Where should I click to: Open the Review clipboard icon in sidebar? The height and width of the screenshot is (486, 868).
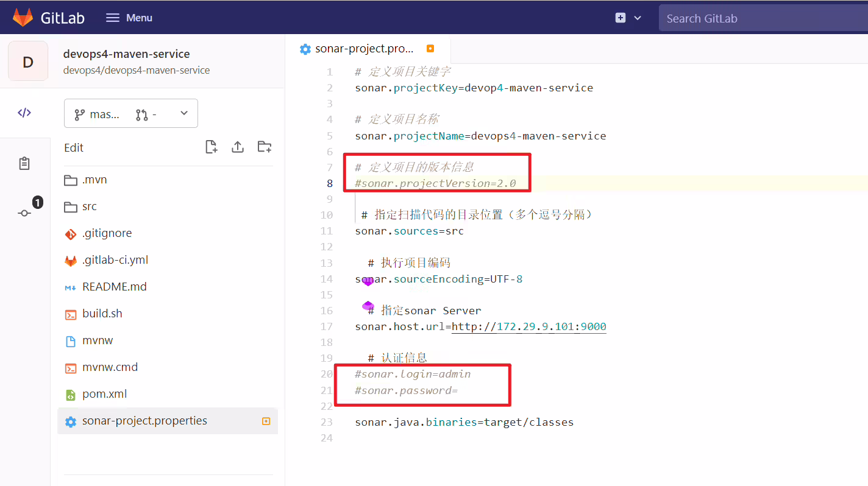pyautogui.click(x=24, y=163)
